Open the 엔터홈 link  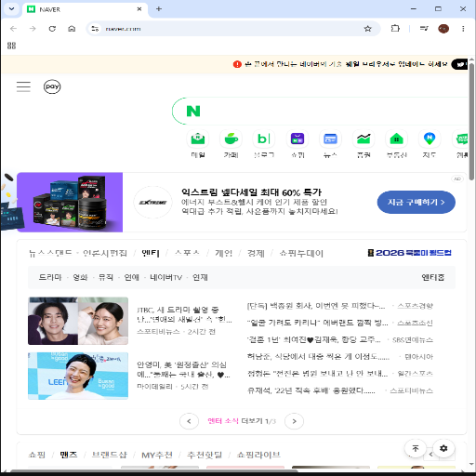coord(433,277)
